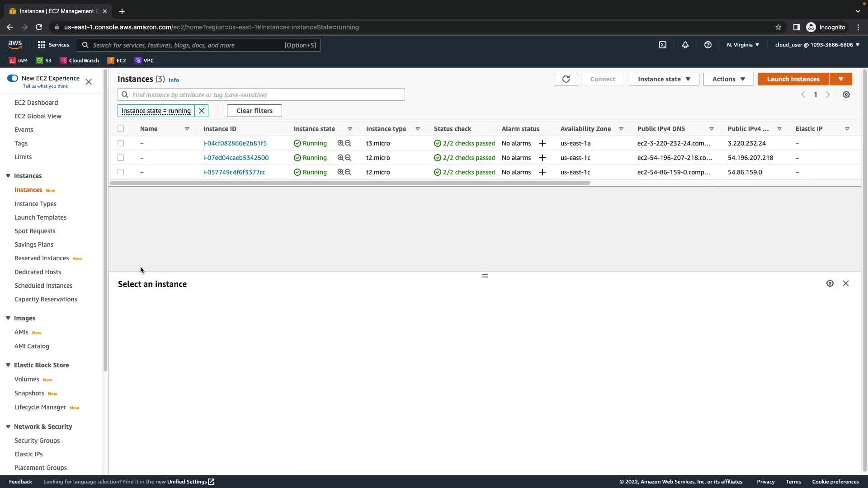868x488 pixels.
Task: Click the horizontal table scrollbar
Action: tap(350, 183)
